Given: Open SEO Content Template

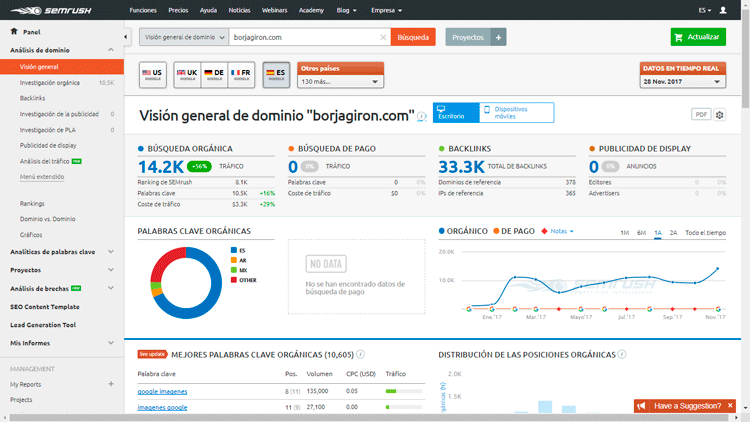Looking at the screenshot, I should pos(45,307).
